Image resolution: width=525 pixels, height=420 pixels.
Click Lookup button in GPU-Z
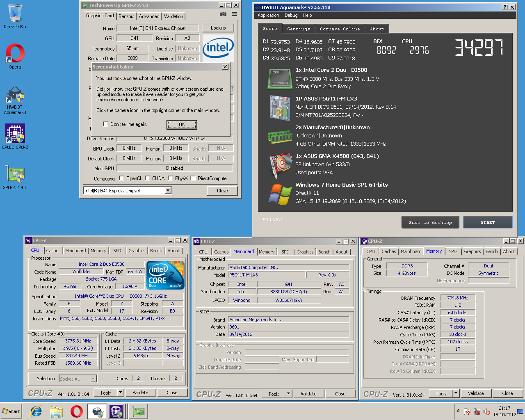point(218,28)
